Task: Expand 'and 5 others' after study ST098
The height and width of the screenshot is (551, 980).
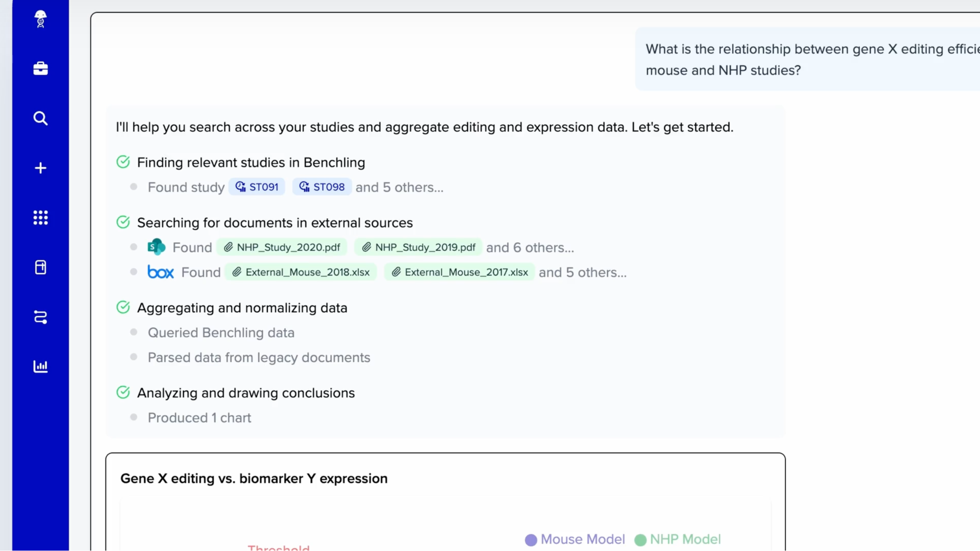Action: (x=400, y=187)
